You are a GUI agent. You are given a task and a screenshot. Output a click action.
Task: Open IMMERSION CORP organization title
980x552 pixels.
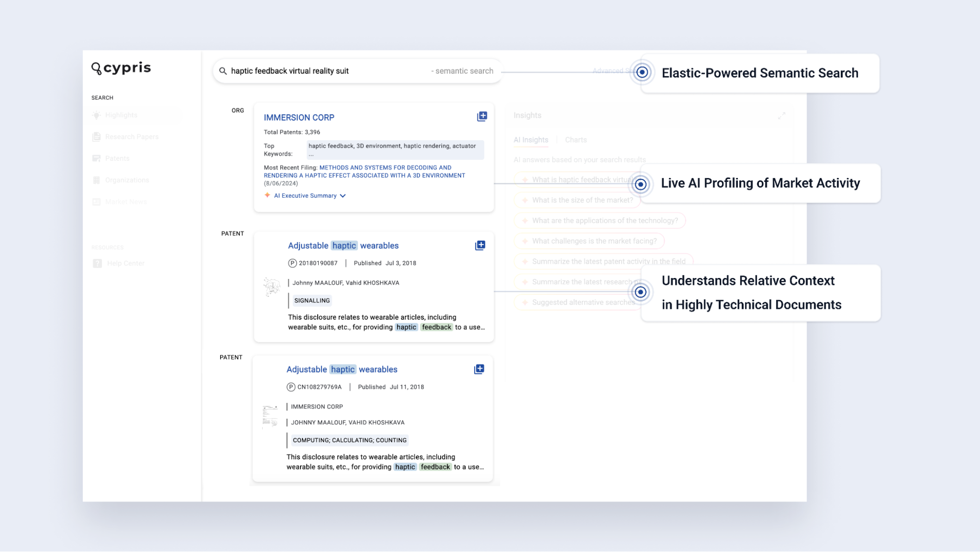299,118
